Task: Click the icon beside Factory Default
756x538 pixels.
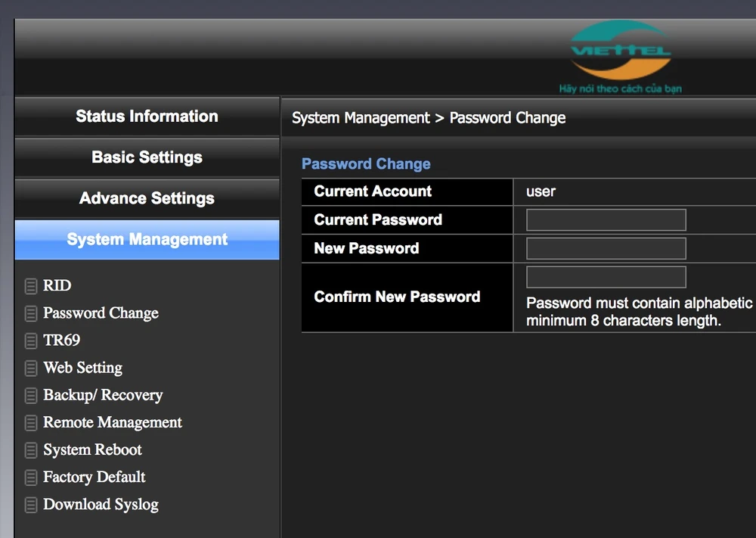Action: pos(31,477)
